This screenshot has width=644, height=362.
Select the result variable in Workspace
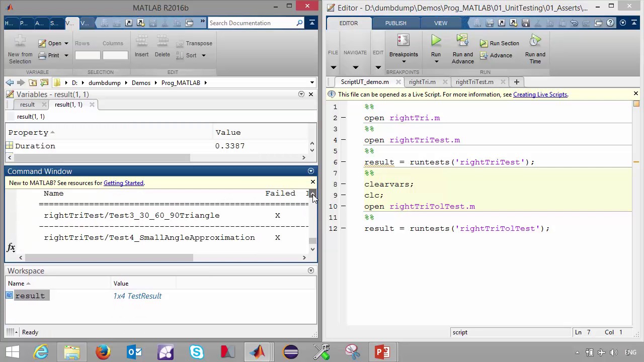[x=30, y=296]
